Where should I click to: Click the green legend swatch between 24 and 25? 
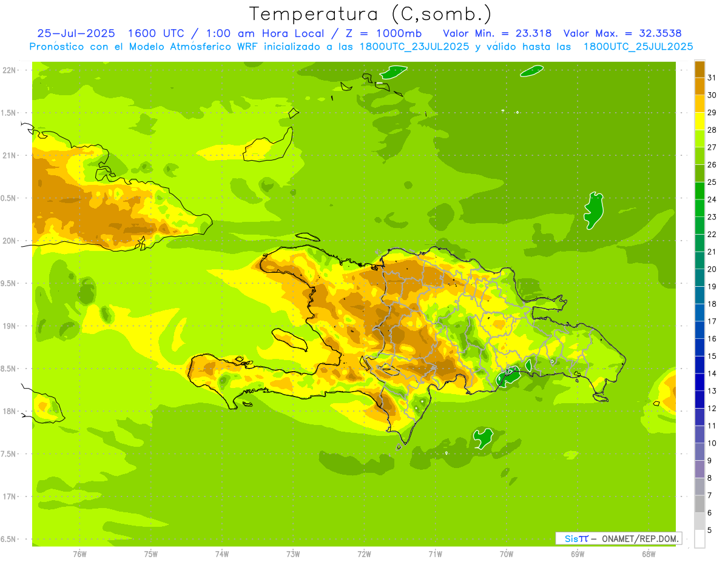click(x=699, y=190)
